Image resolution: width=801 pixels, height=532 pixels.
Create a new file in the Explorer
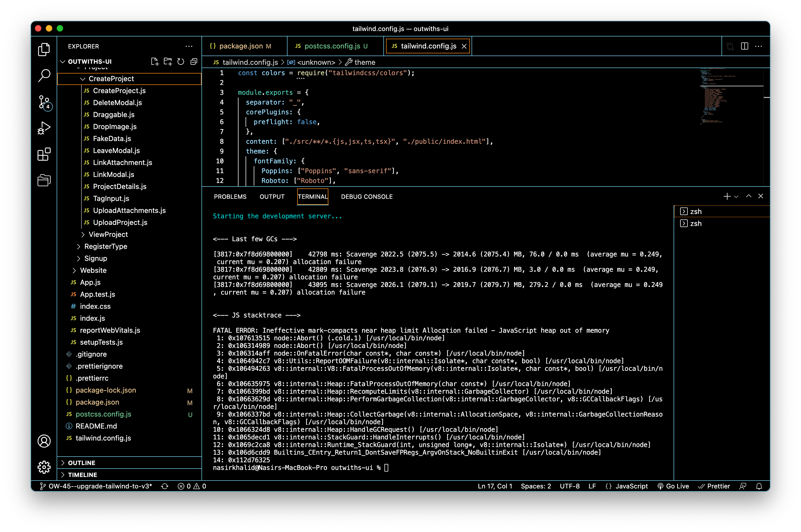[x=155, y=62]
